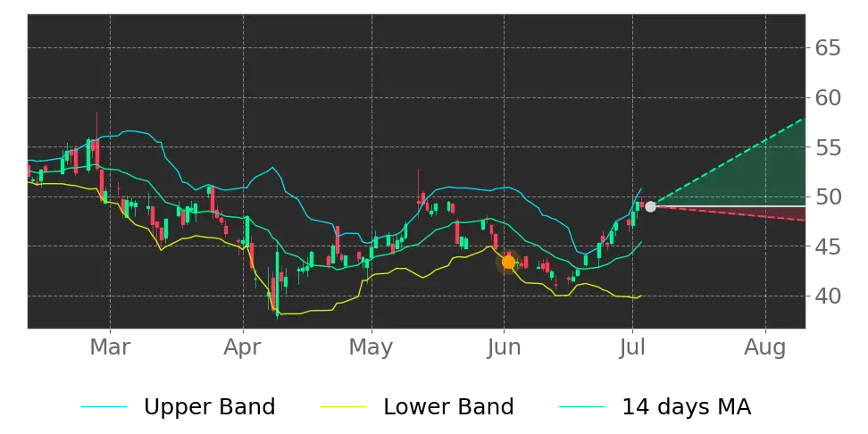Viewport: 868px width, 434px height.
Task: Click the 60 price axis label
Action: coord(828,98)
